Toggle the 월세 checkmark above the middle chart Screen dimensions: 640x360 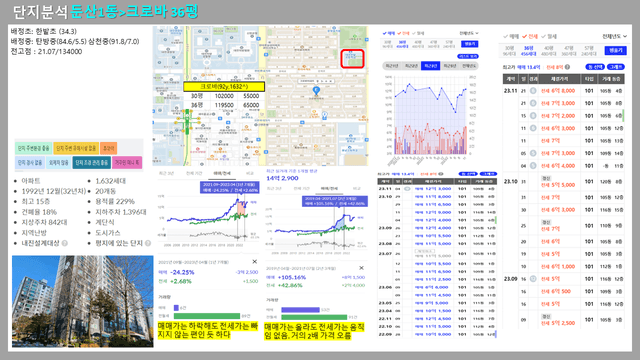click(x=418, y=33)
